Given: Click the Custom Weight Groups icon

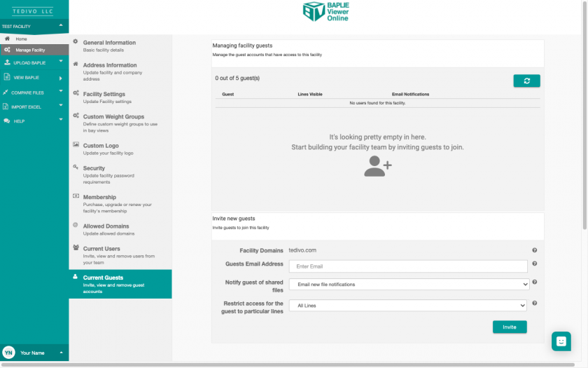Looking at the screenshot, I should (76, 115).
